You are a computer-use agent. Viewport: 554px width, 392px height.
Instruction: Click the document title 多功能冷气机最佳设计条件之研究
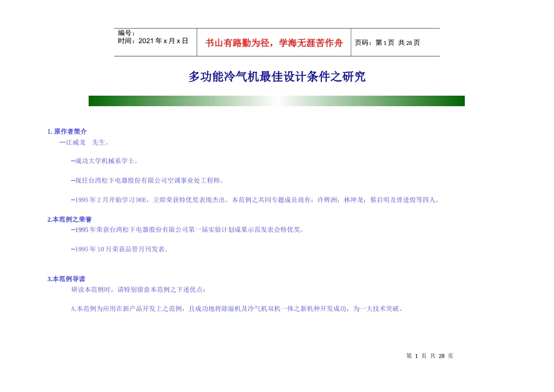coord(276,76)
